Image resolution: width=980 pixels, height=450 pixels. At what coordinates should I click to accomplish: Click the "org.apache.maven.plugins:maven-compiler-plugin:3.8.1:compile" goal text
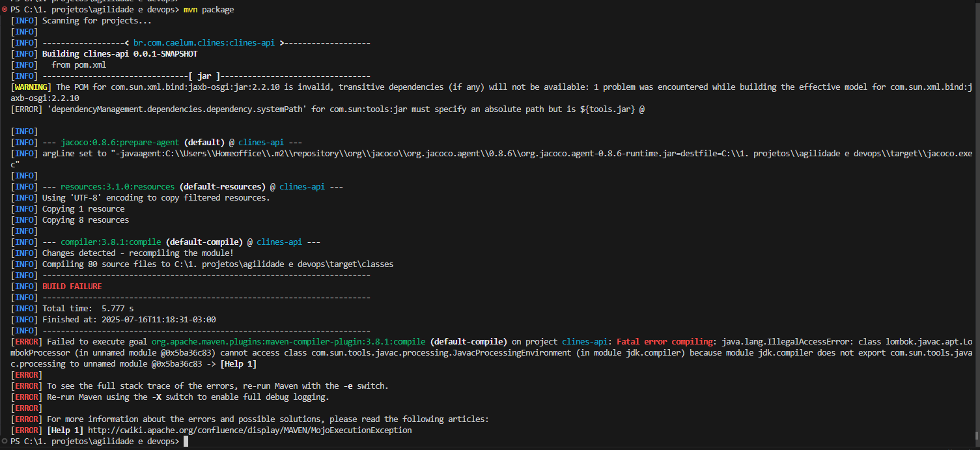click(x=288, y=342)
